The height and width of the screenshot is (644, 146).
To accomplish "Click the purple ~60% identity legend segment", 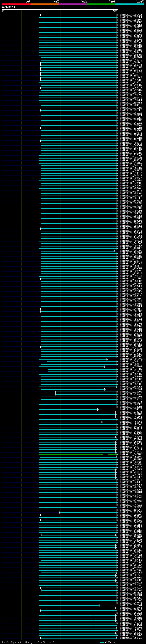I will tap(73, 4).
